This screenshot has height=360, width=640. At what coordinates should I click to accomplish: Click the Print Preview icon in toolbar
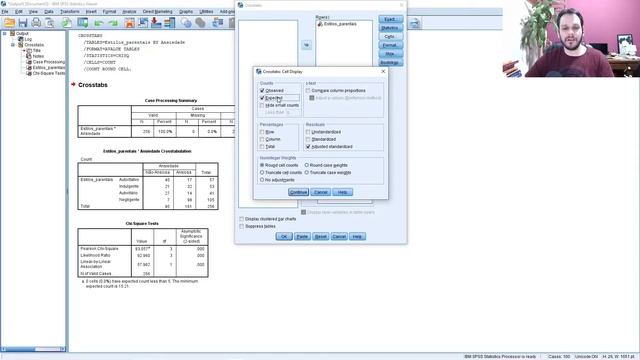[x=49, y=23]
